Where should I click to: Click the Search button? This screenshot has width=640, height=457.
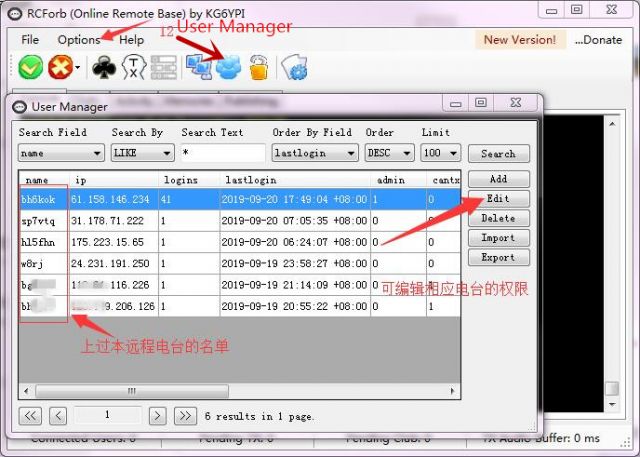point(499,154)
